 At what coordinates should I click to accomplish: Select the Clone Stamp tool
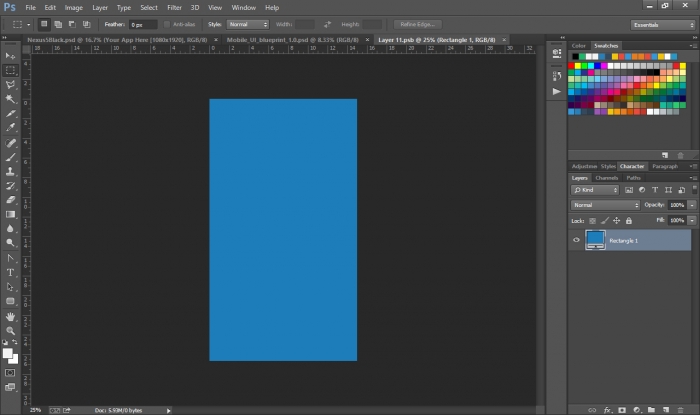click(10, 171)
